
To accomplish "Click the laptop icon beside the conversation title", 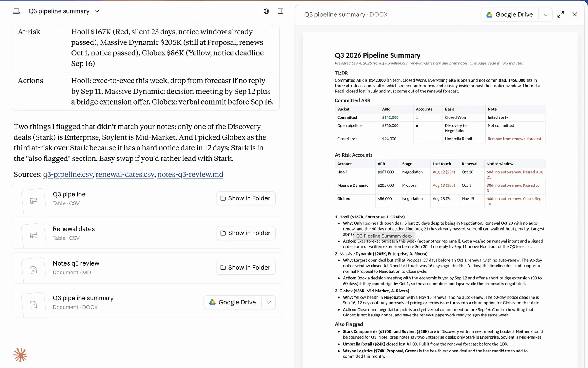I will [x=16, y=11].
